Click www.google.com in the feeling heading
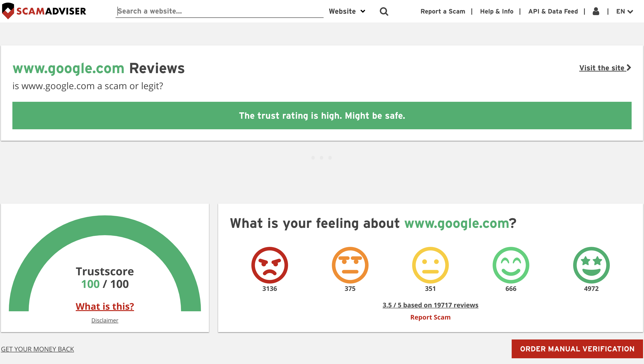This screenshot has width=644, height=364. [457, 223]
